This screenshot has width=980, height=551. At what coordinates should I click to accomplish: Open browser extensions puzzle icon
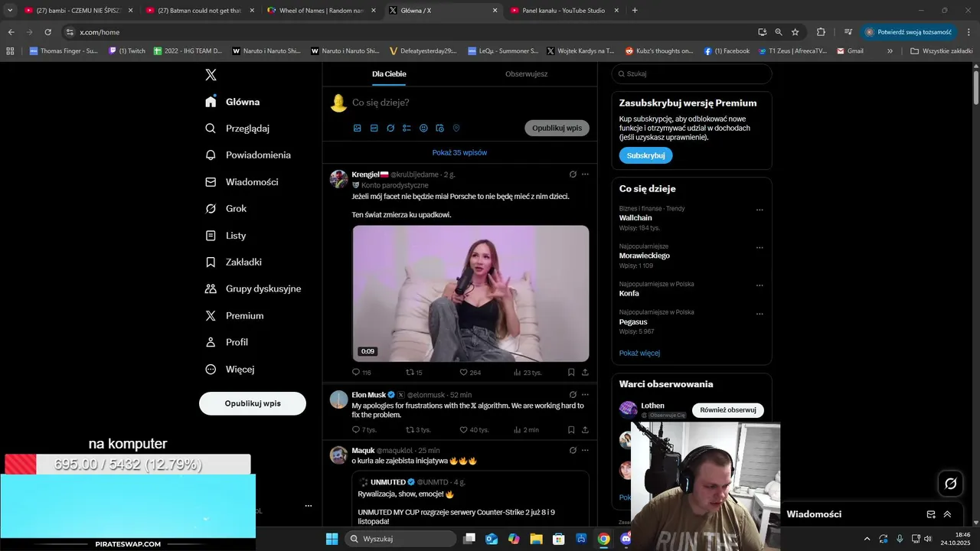[821, 32]
